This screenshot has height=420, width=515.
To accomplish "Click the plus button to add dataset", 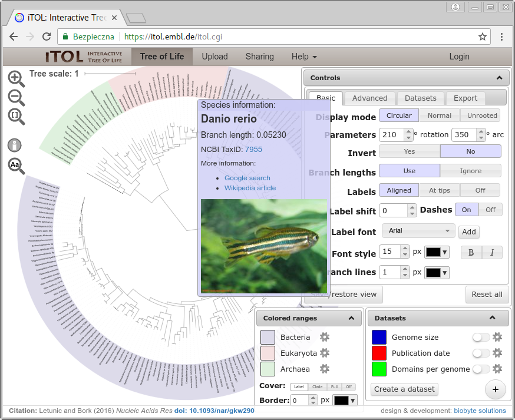I will coord(496,389).
